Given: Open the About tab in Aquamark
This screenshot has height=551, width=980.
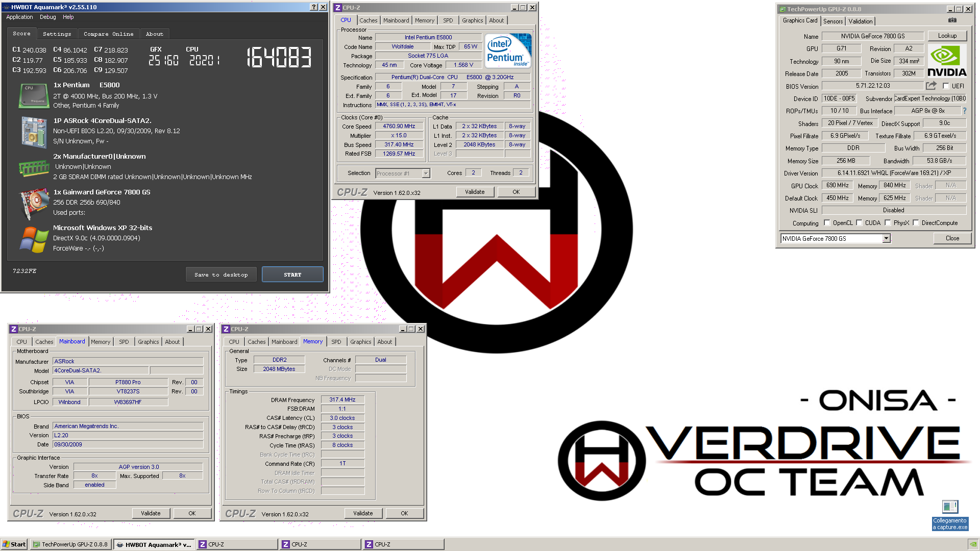Looking at the screenshot, I should 155,34.
